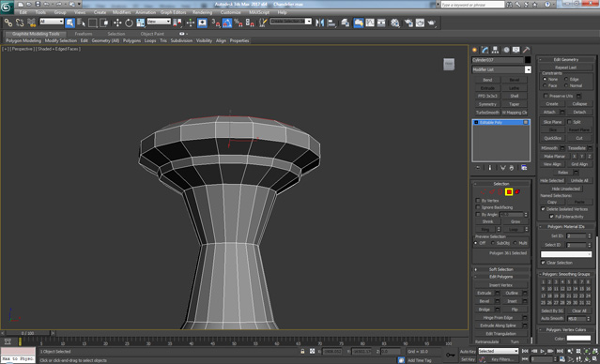Select the Face constraint radio button
The height and width of the screenshot is (364, 600).
click(545, 85)
